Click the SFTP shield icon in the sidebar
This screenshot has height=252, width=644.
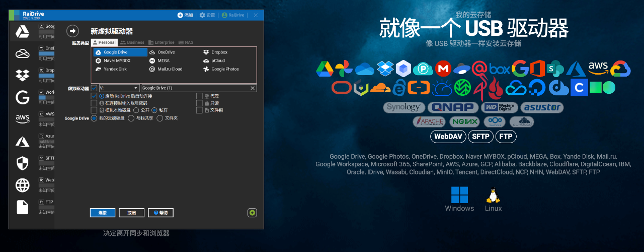[x=22, y=163]
